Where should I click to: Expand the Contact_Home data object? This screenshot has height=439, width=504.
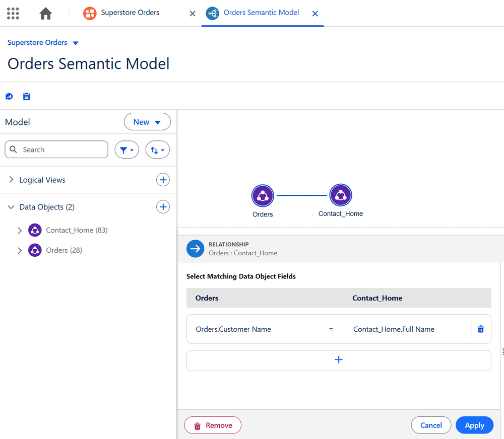point(20,231)
